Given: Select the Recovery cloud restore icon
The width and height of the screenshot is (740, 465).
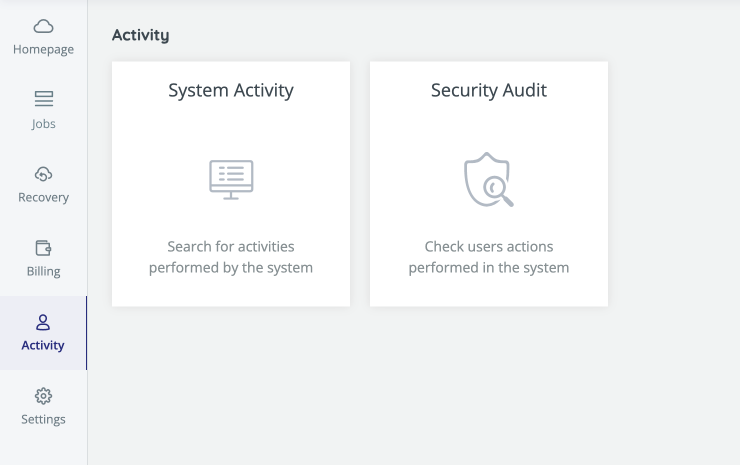Looking at the screenshot, I should [x=43, y=174].
